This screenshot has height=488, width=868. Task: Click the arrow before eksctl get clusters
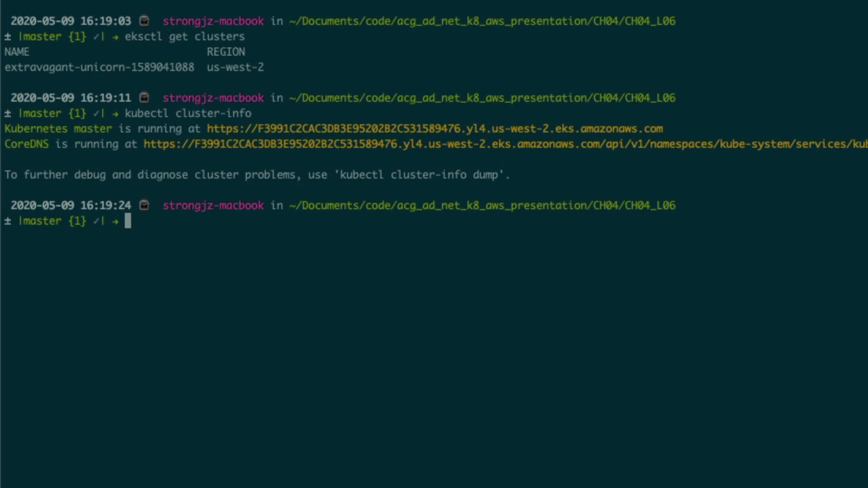tap(115, 37)
